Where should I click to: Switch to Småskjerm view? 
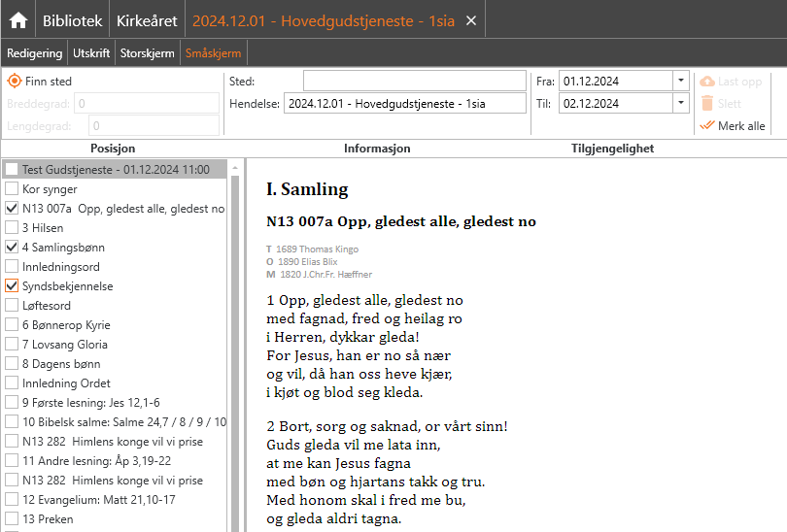(214, 53)
